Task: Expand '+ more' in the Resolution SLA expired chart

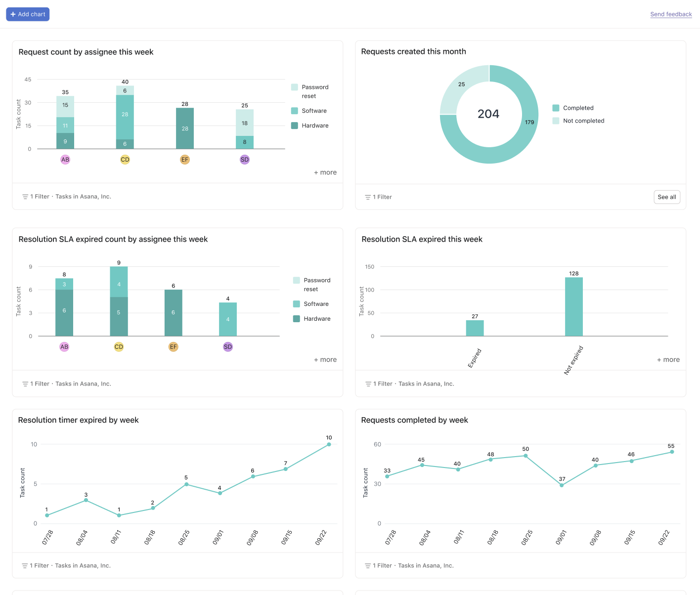Action: [668, 359]
